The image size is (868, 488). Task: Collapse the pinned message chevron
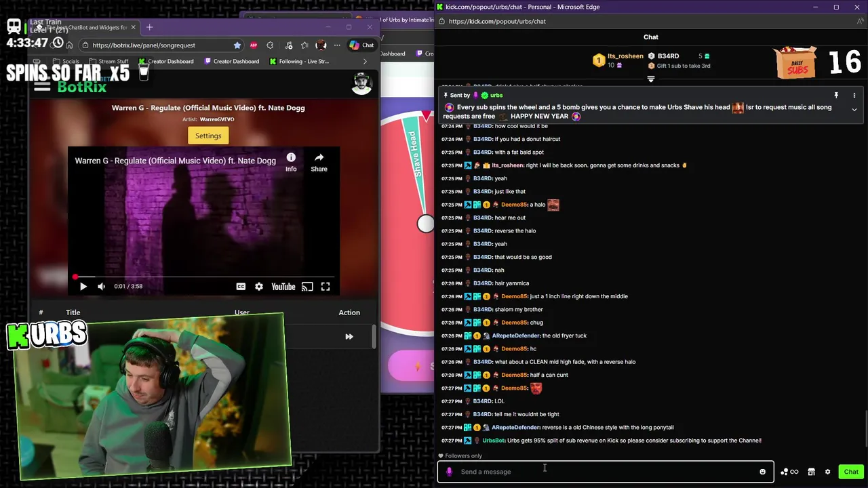click(x=854, y=109)
